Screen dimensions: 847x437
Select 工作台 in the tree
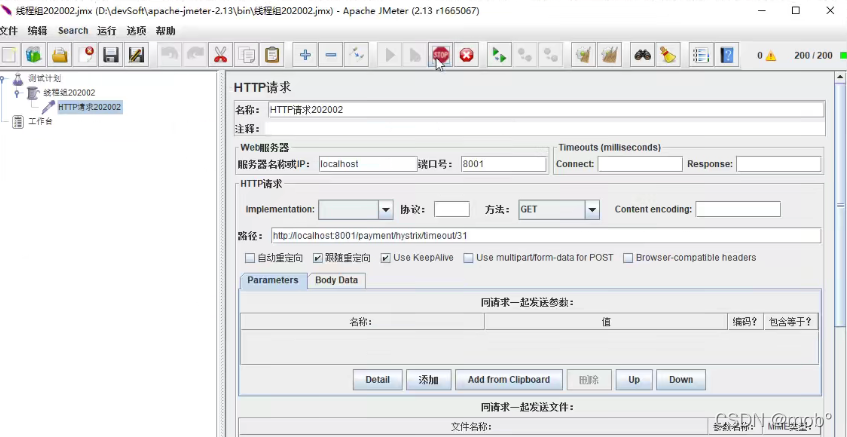(41, 122)
